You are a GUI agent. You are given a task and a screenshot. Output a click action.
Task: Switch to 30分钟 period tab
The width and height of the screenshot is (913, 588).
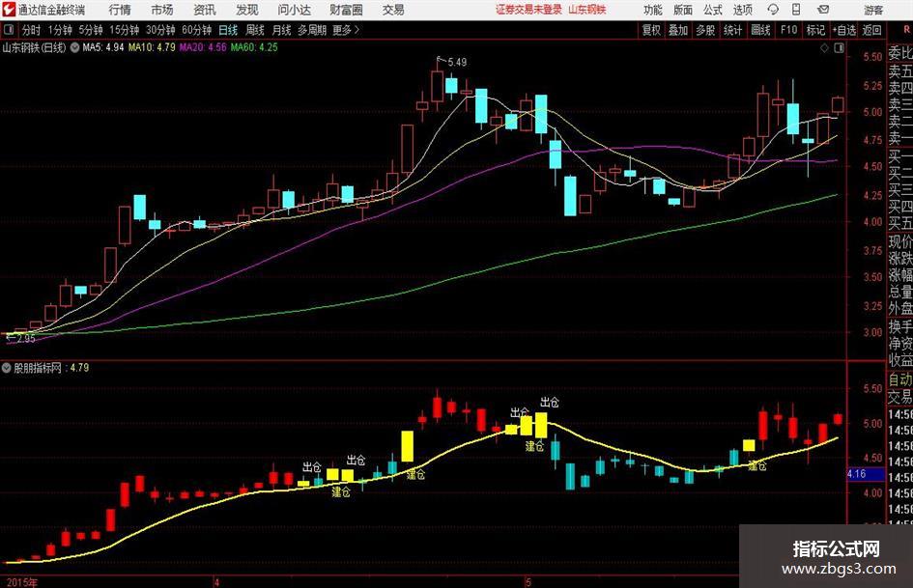click(160, 30)
